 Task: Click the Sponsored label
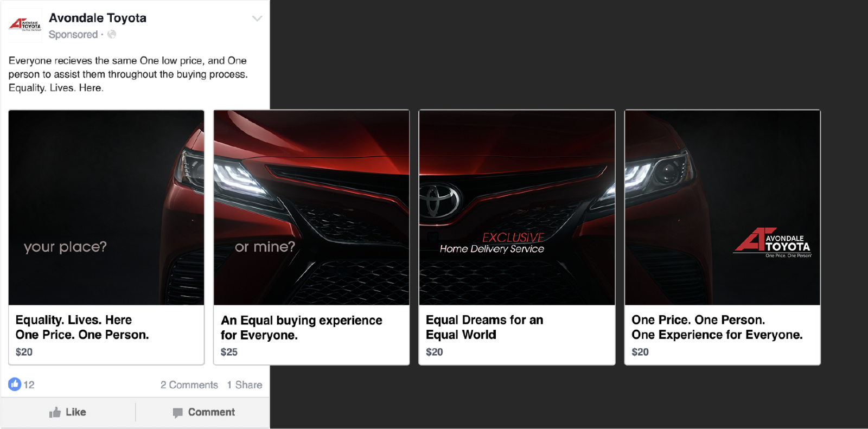[x=73, y=34]
